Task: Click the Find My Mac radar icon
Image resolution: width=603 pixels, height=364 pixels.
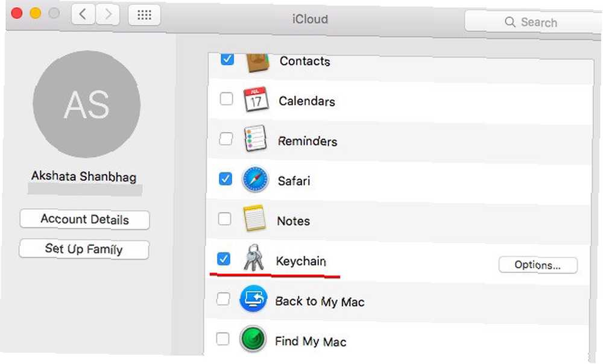Action: tap(253, 339)
